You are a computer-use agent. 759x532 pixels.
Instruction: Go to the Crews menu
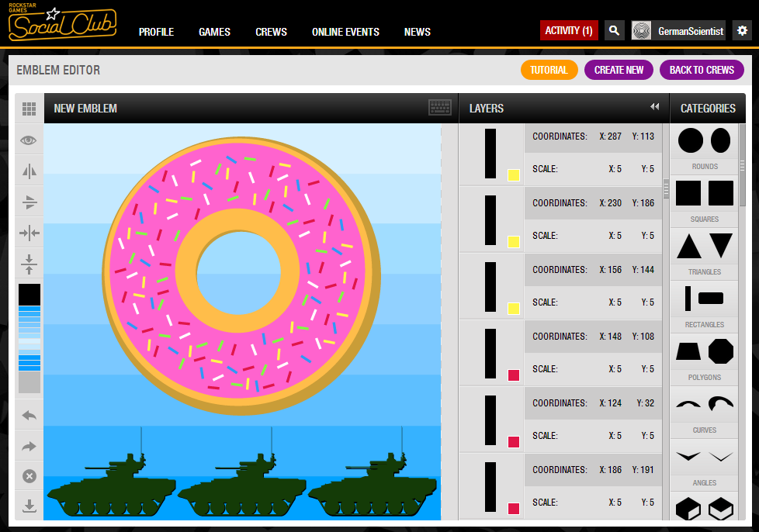(271, 32)
